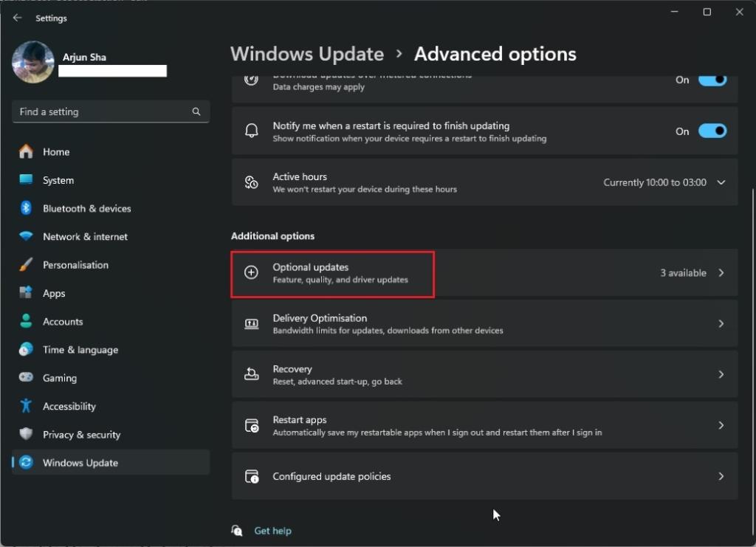Select the Privacy & security icon
Image resolution: width=756 pixels, height=547 pixels.
click(25, 434)
